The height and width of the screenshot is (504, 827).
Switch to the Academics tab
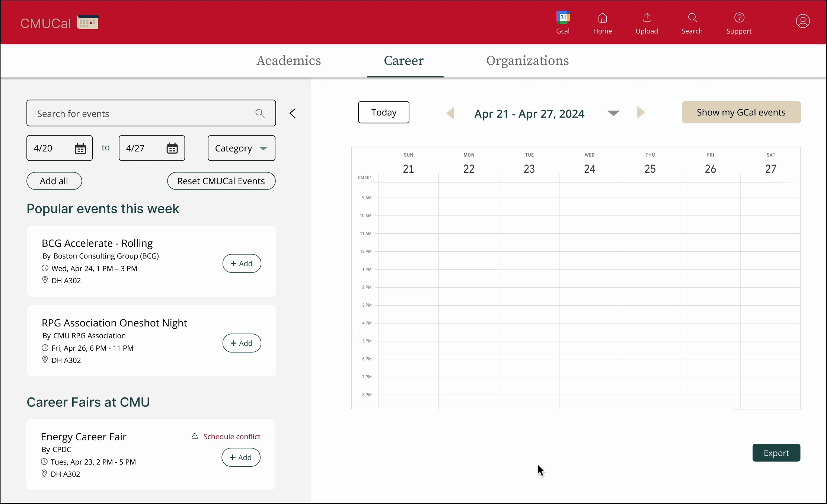click(289, 61)
